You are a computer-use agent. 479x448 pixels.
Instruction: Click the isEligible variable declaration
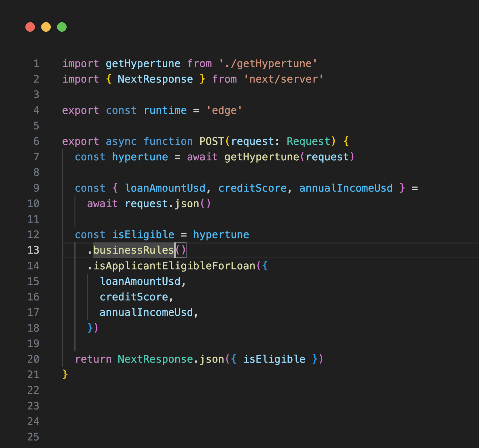(x=143, y=235)
